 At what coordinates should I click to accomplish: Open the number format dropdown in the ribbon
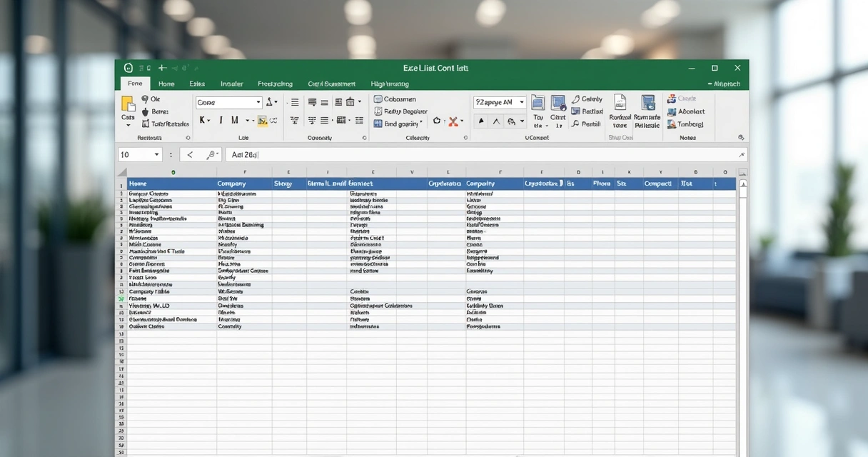(522, 103)
